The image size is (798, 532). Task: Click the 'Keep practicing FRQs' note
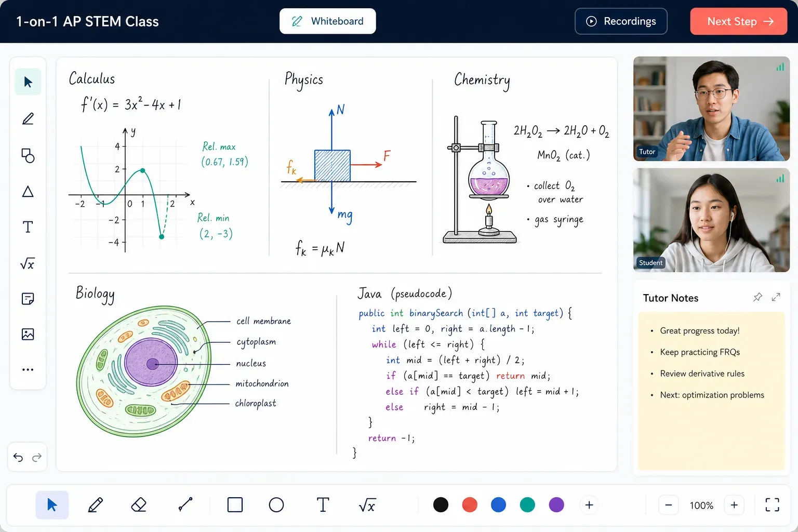point(700,352)
